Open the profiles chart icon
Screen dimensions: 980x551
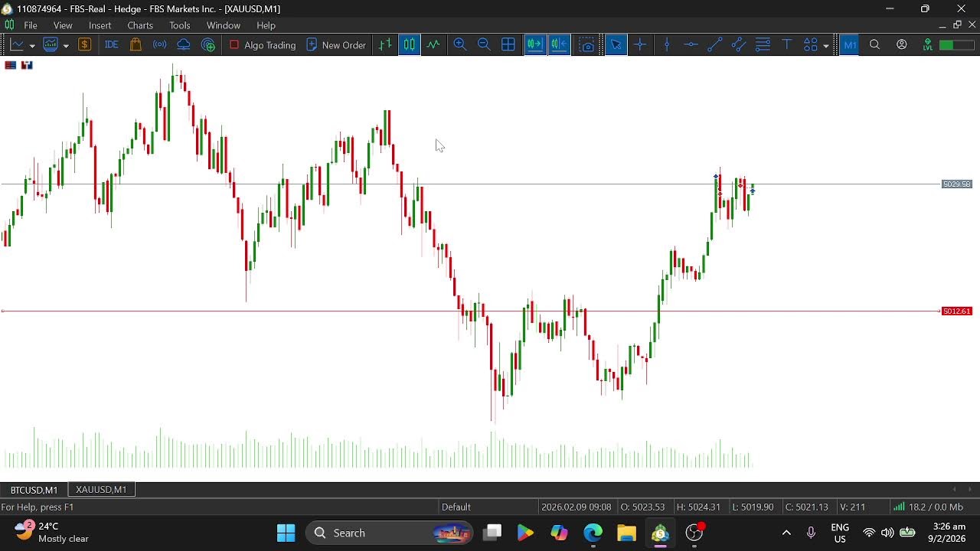[x=51, y=45]
